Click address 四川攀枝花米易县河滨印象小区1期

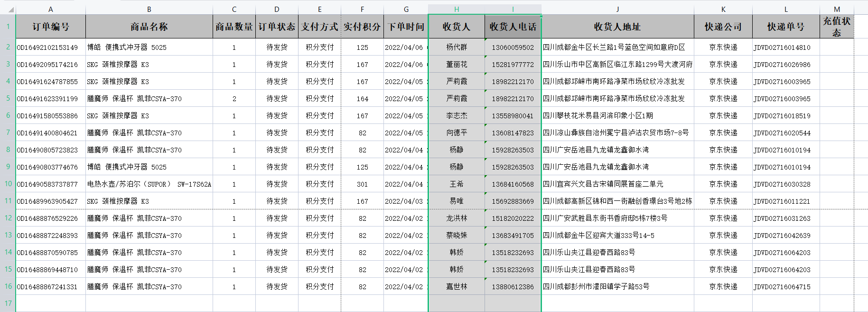[x=617, y=115]
